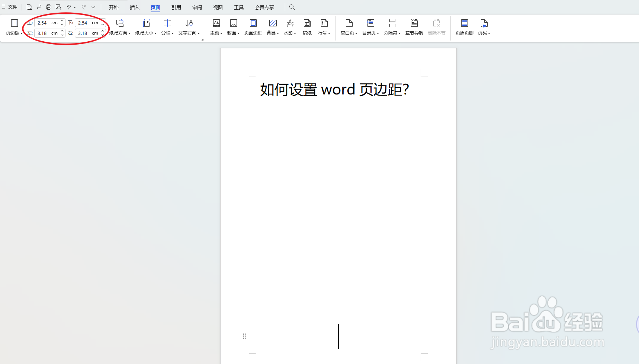
Task: Click the greyed Redo arrow icon
Action: coord(84,7)
